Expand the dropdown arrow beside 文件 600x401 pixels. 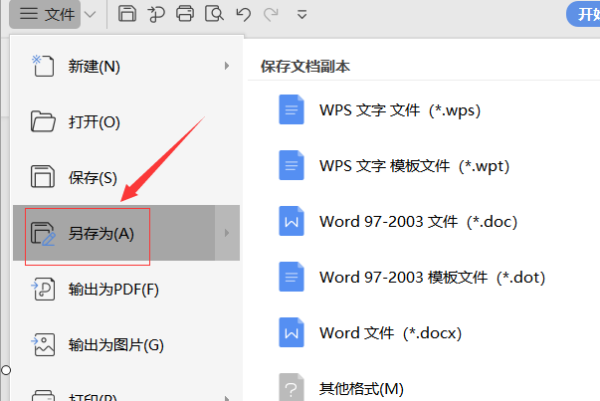[x=91, y=14]
